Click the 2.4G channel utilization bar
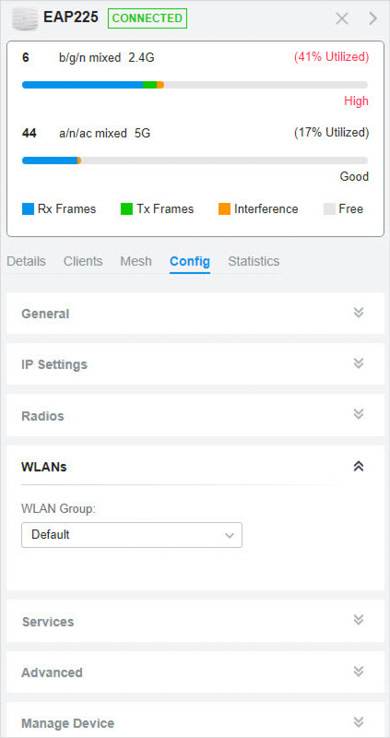The image size is (390, 738). 195,85
